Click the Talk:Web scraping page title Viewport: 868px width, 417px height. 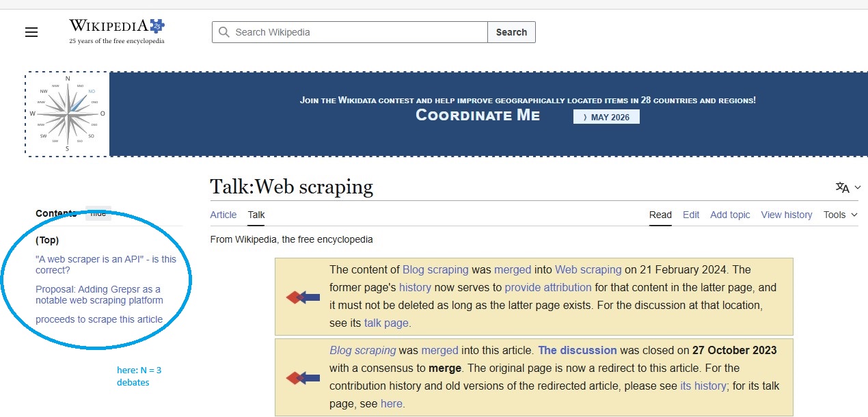pos(291,187)
